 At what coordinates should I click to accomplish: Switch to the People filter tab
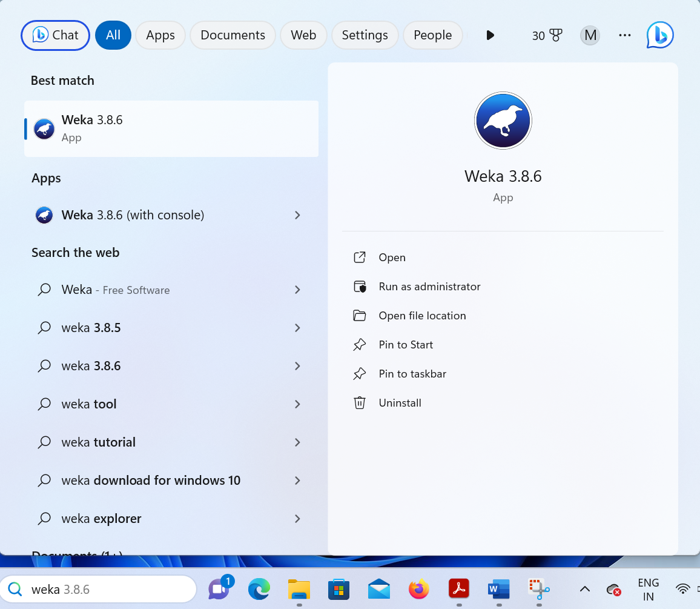432,35
